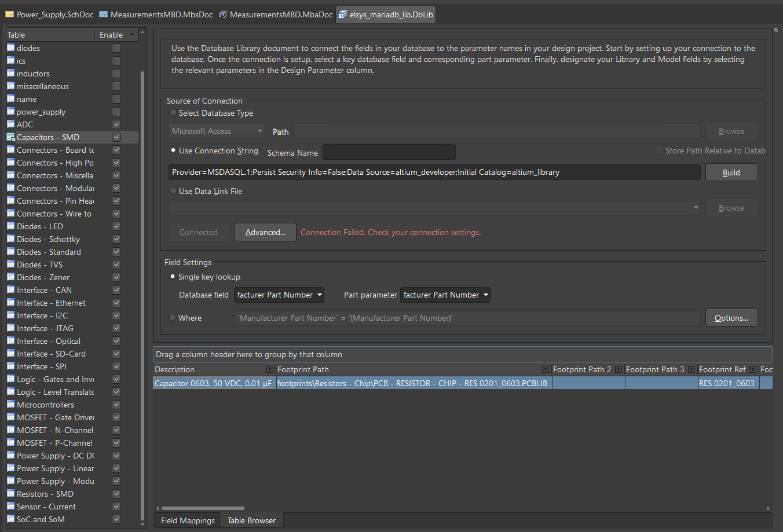This screenshot has width=783, height=532.
Task: Click the table icon next to Microcontrollers
Action: coord(10,405)
